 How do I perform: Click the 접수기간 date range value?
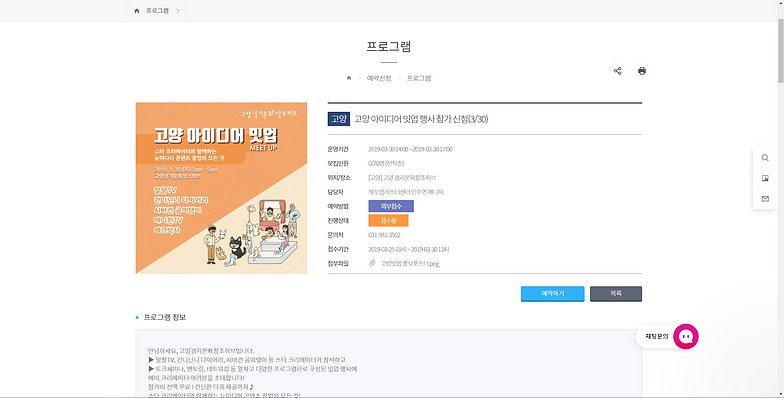pos(408,250)
